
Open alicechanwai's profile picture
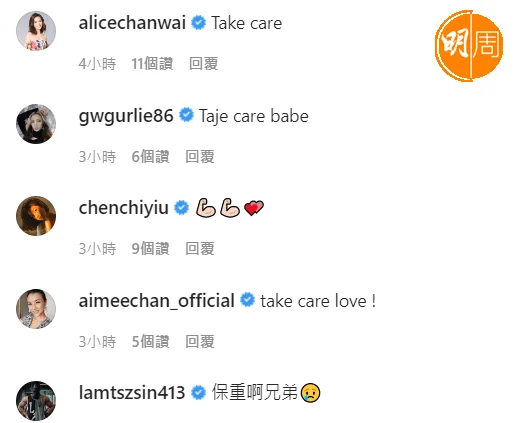[x=36, y=31]
